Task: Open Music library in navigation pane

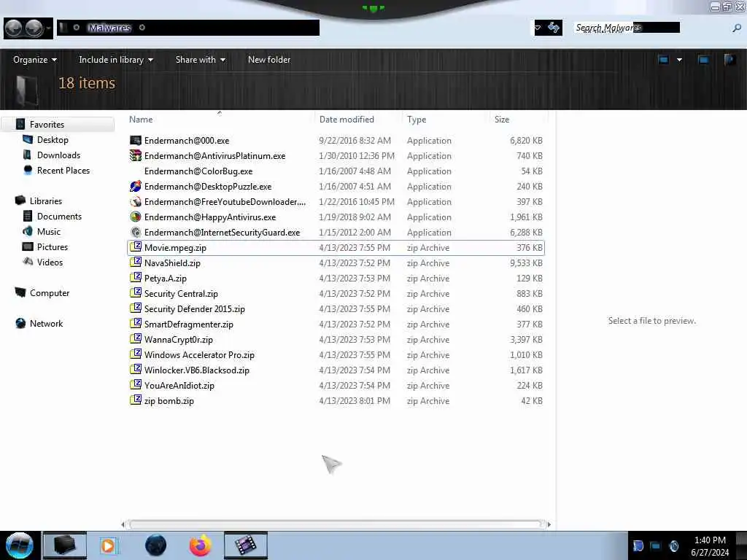Action: [49, 231]
